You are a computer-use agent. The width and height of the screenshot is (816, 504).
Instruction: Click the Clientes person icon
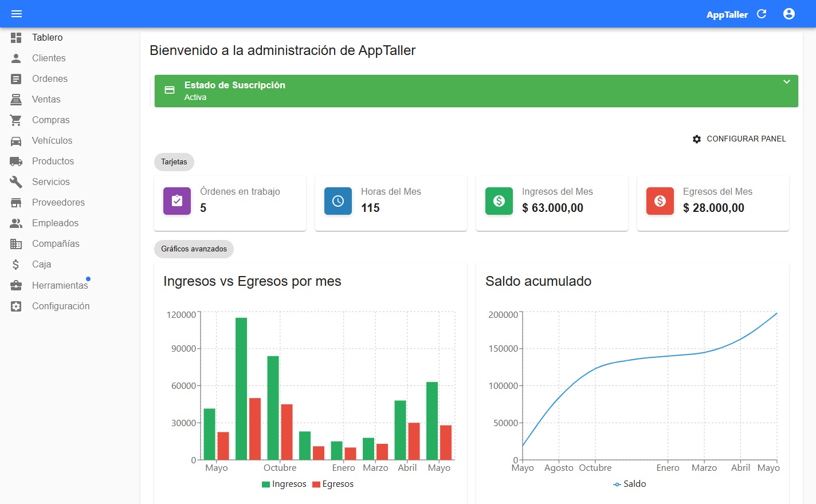(16, 58)
